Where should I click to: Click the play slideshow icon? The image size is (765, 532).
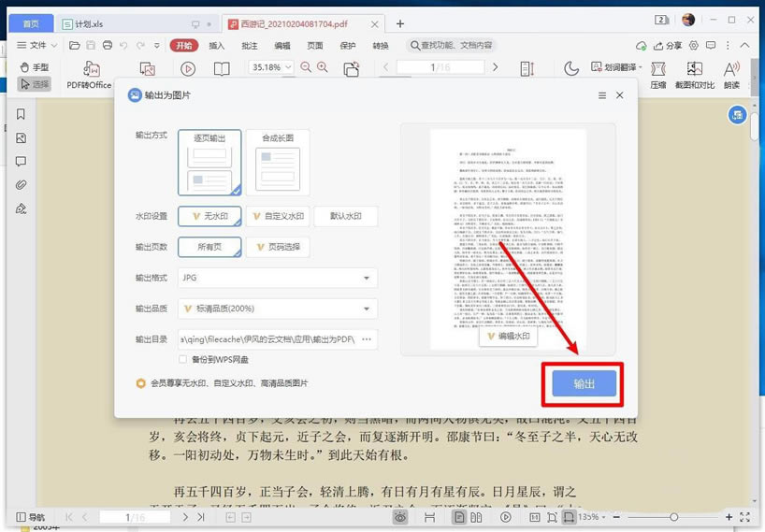click(188, 69)
